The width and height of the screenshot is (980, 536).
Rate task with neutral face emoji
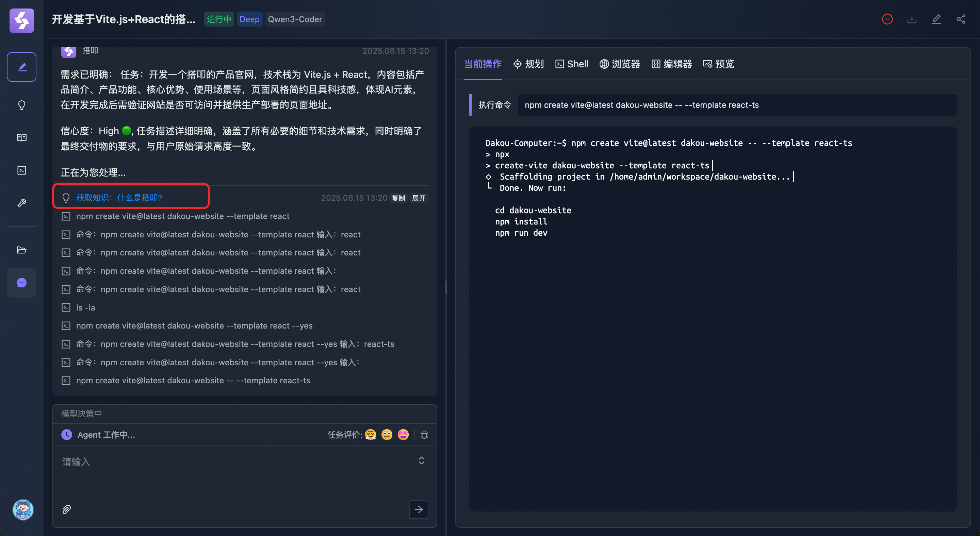(x=387, y=435)
